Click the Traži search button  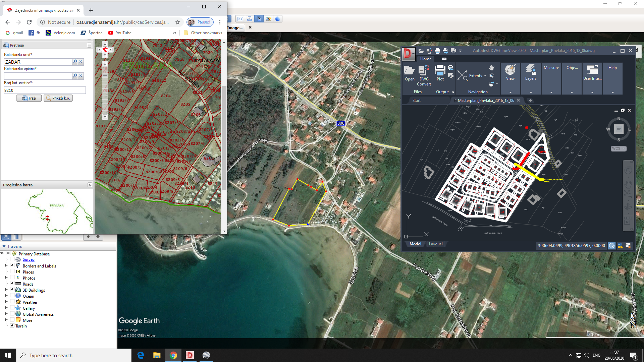click(29, 98)
